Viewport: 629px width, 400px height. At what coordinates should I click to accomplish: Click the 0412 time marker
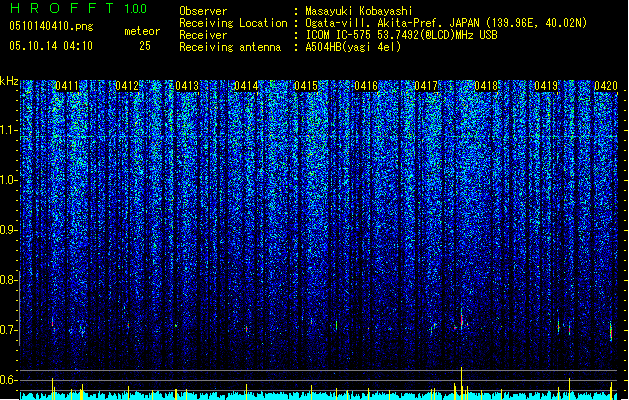pos(127,86)
